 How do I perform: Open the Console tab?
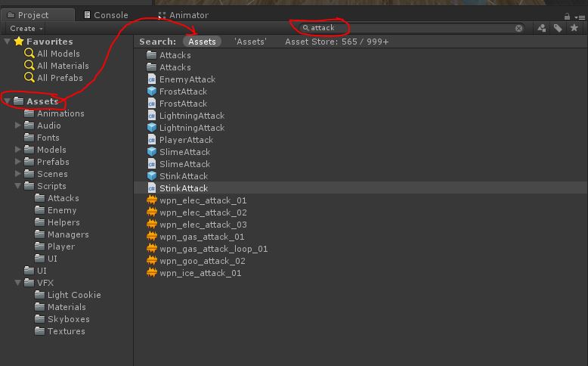point(106,15)
